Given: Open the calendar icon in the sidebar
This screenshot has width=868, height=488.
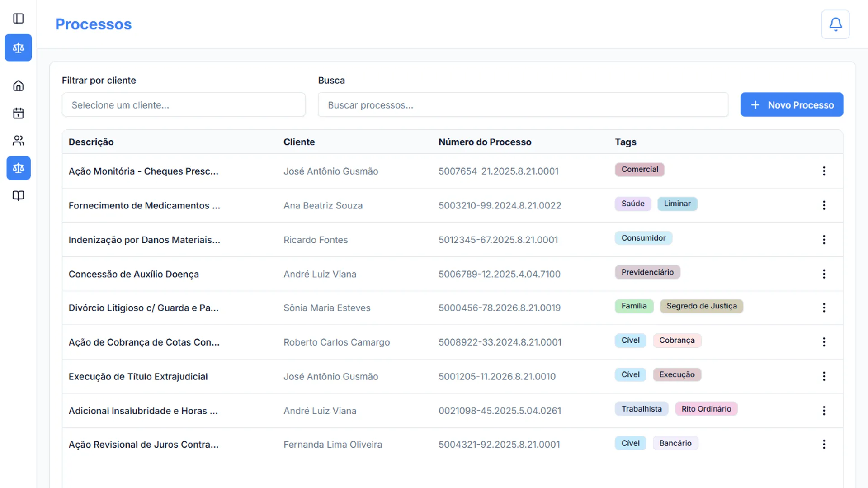Looking at the screenshot, I should (18, 113).
